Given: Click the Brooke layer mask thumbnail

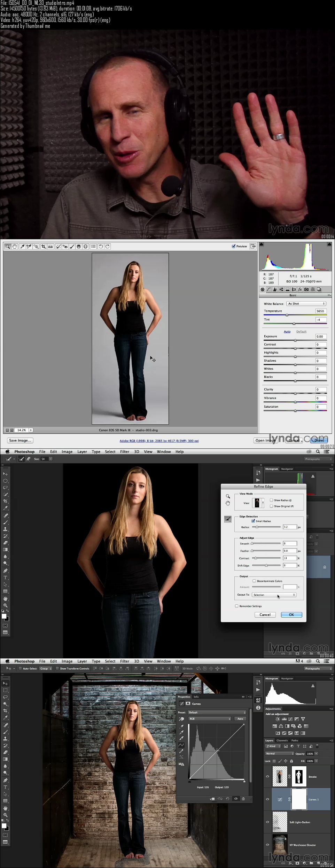Looking at the screenshot, I should (x=299, y=776).
